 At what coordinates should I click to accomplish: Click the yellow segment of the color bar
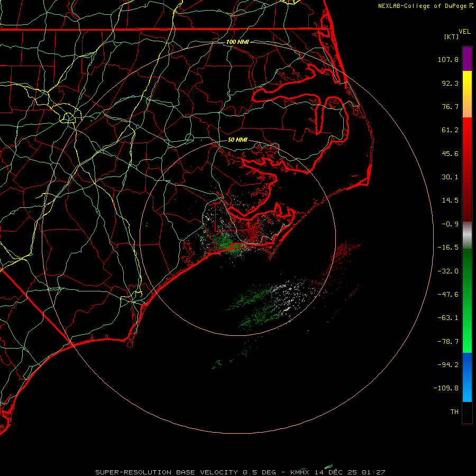[x=467, y=94]
